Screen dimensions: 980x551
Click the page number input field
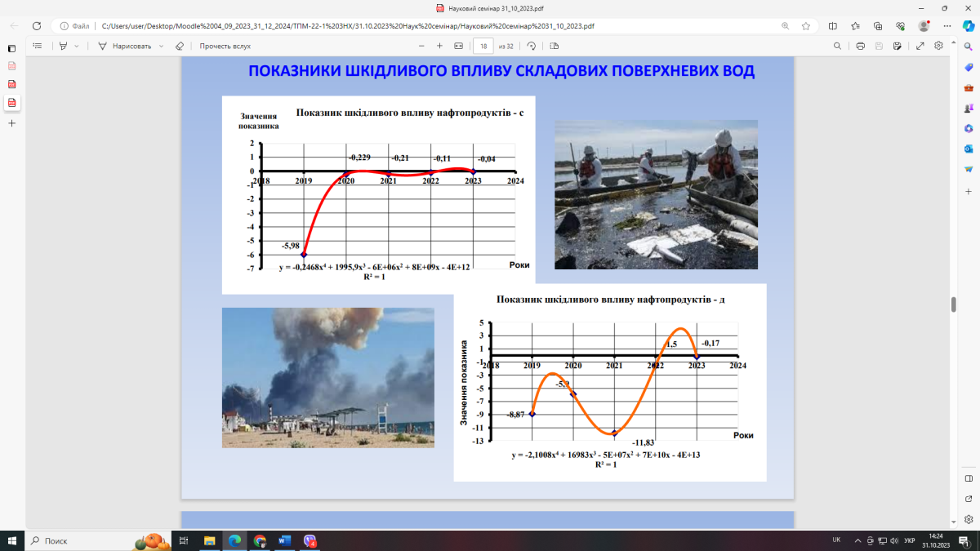pyautogui.click(x=483, y=46)
